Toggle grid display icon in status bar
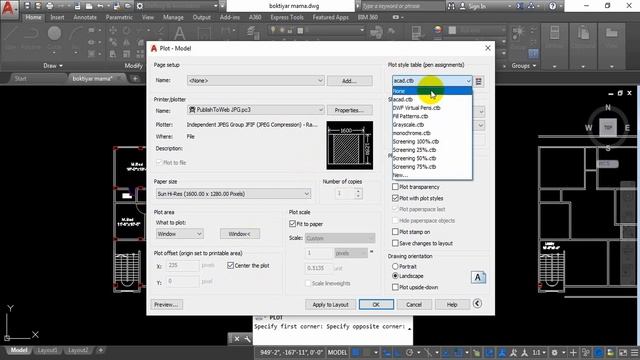The height and width of the screenshot is (360, 640). coord(356,352)
